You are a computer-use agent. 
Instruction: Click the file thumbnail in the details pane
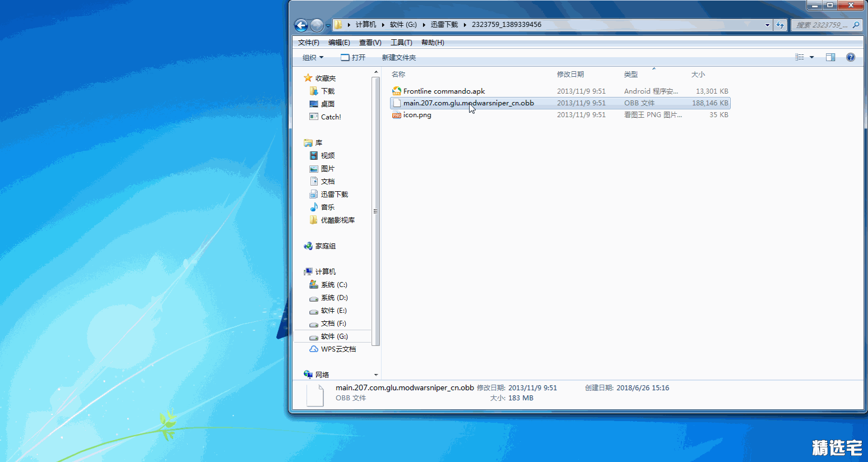(315, 395)
